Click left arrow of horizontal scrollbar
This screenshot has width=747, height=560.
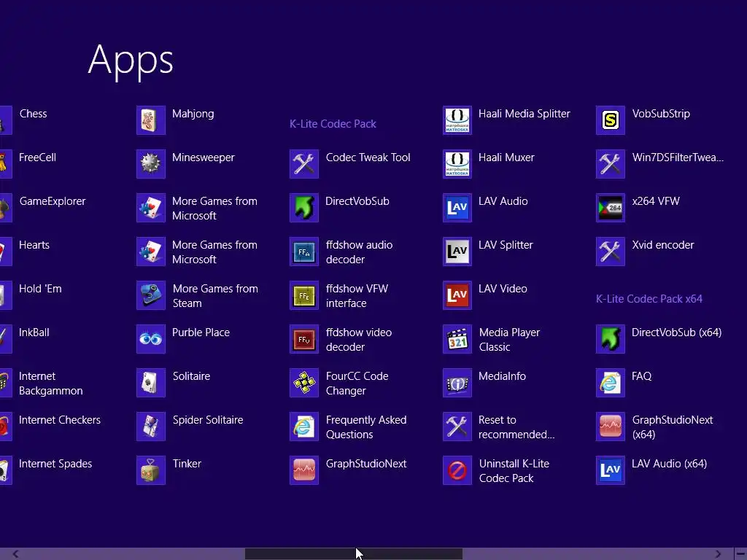[x=15, y=554]
